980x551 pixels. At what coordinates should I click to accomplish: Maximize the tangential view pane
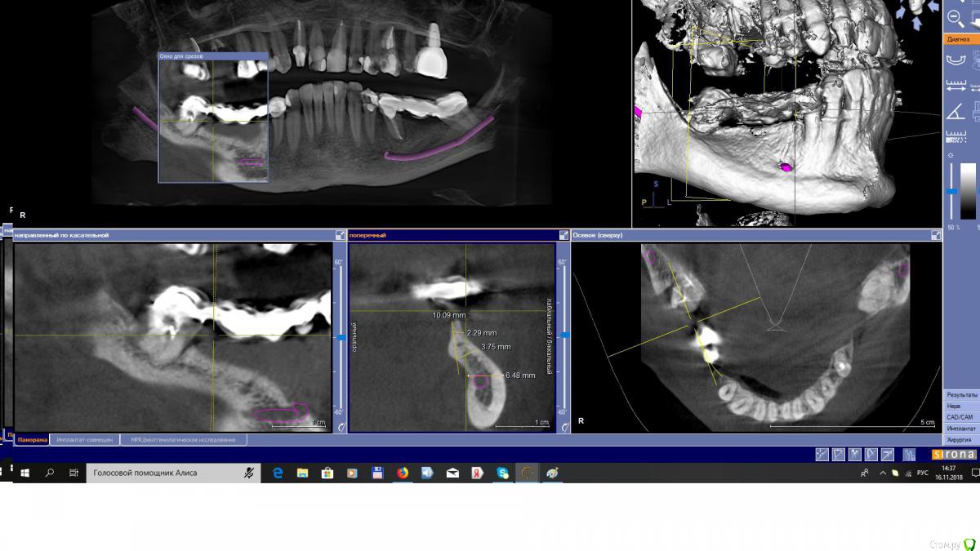tap(339, 235)
